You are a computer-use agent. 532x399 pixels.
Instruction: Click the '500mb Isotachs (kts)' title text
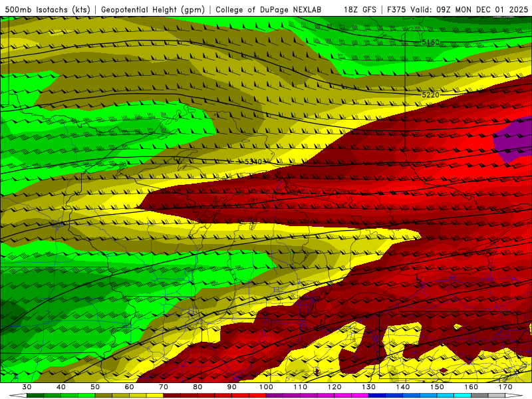click(x=47, y=9)
